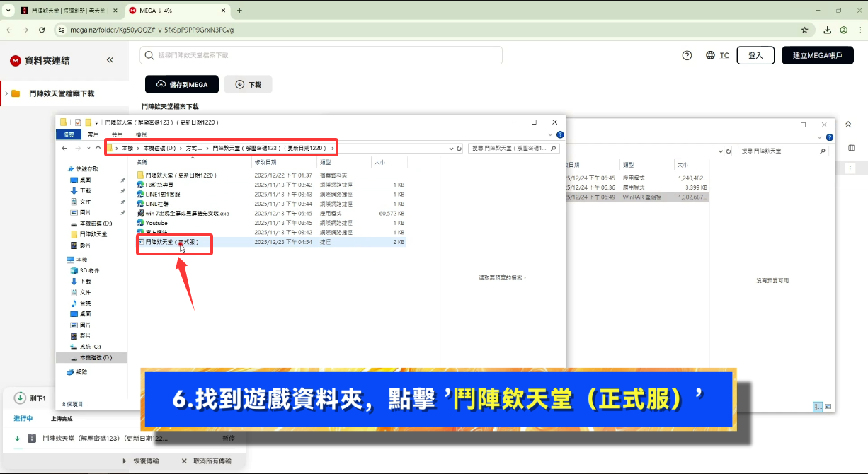Open MEGA help question mark icon
This screenshot has height=474, width=868.
(x=687, y=56)
